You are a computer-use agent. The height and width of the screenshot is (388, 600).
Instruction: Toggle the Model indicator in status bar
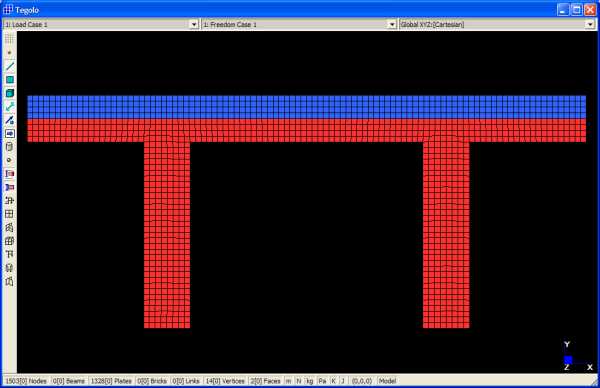click(x=387, y=381)
